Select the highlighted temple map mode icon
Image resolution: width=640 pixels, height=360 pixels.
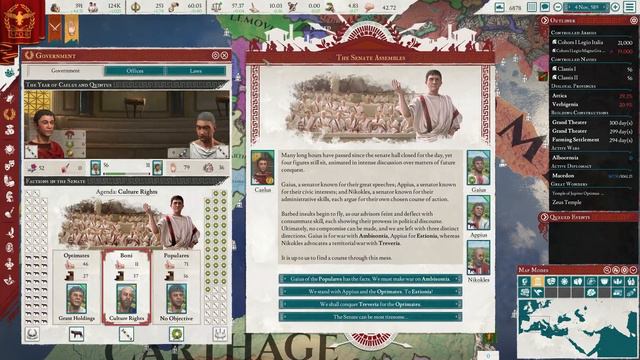click(x=538, y=281)
